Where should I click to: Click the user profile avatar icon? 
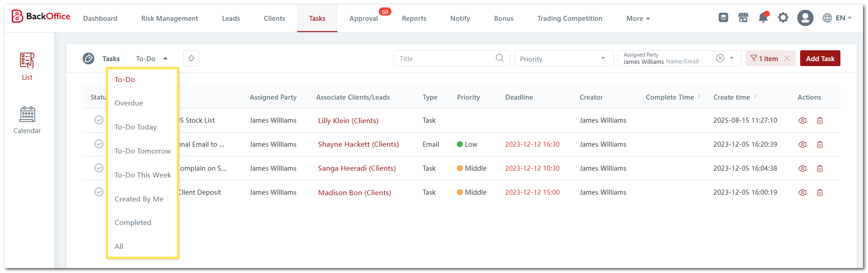pyautogui.click(x=805, y=18)
